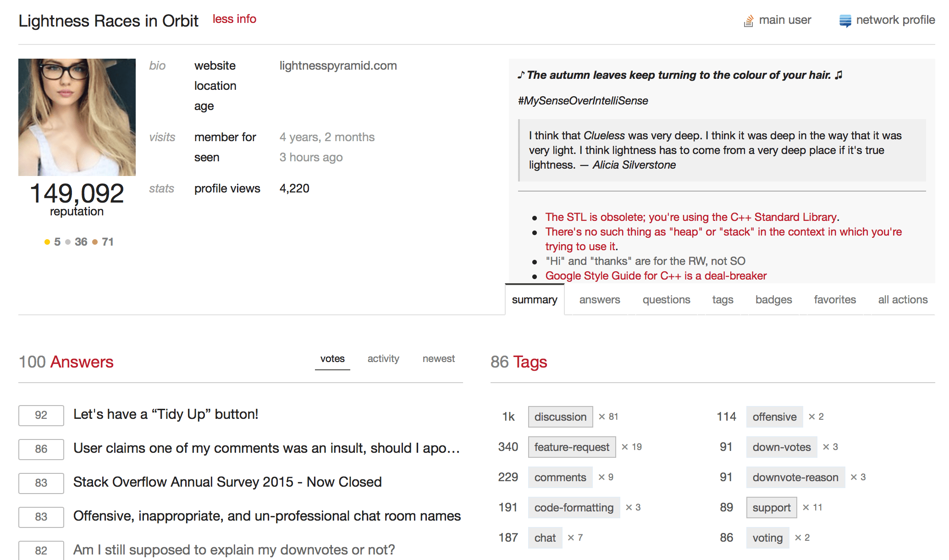Open Stack Overflow Annual Survey 2015 answer
This screenshot has height=560, width=949.
[x=227, y=482]
